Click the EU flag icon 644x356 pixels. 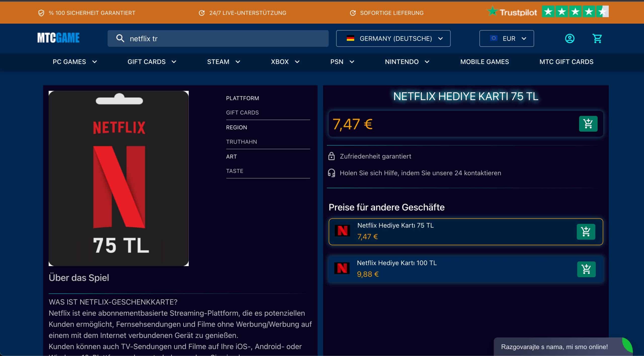494,38
